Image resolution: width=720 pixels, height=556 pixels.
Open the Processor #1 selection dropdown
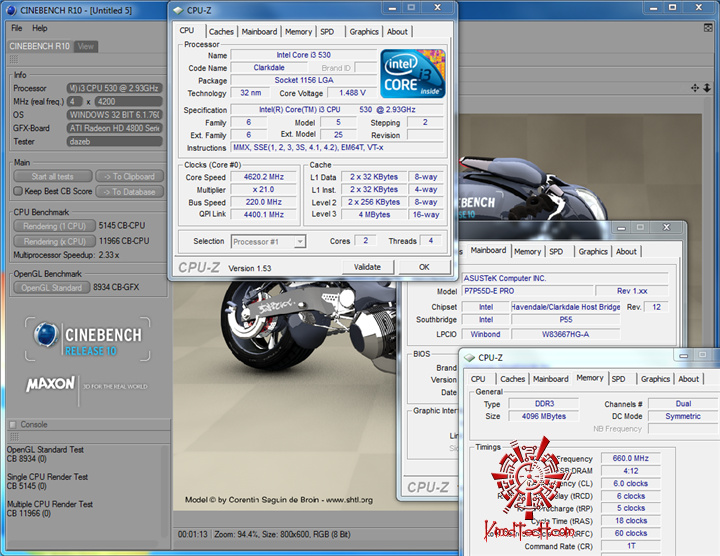(x=300, y=241)
